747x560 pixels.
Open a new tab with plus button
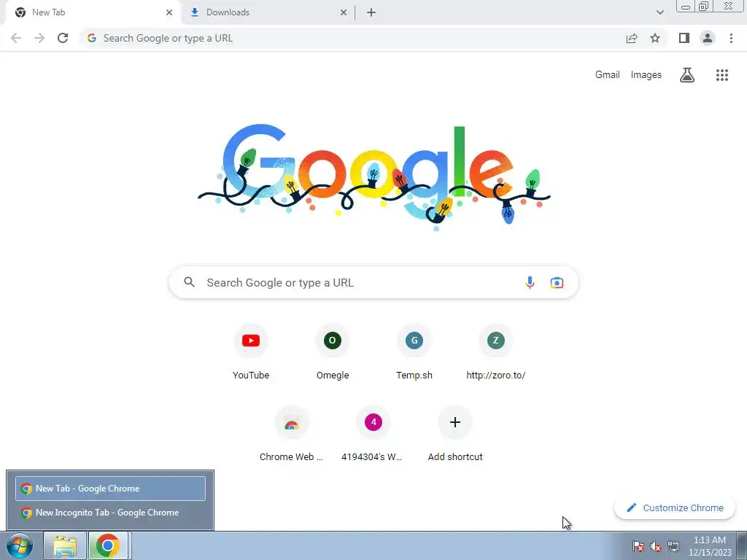(x=371, y=12)
